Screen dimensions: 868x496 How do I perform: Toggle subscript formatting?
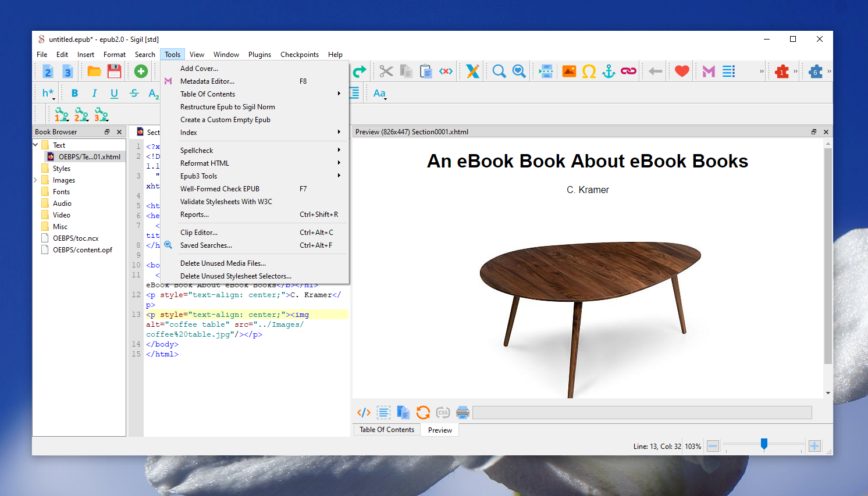(x=154, y=94)
